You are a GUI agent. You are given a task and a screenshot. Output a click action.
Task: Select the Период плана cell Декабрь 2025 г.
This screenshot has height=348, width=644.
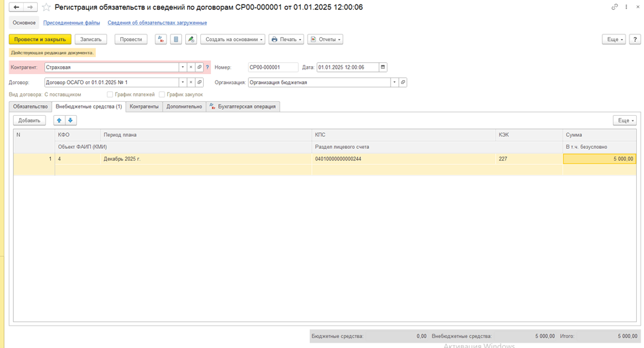206,159
